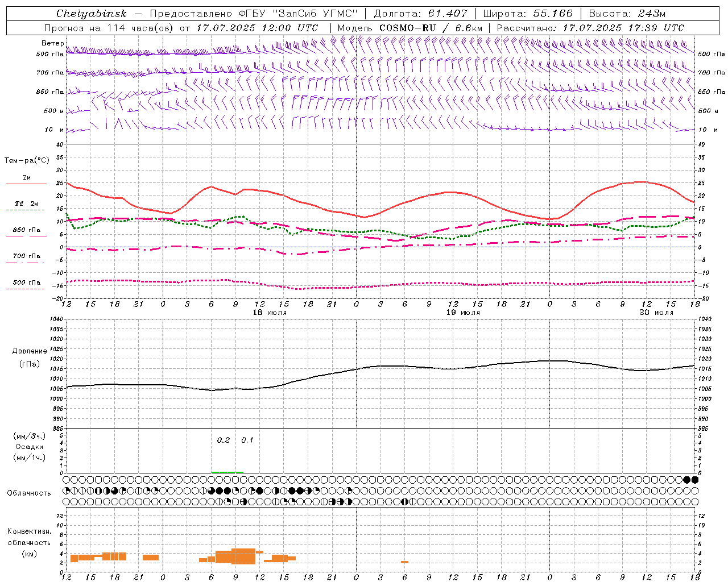The image size is (728, 582).
Task: Click the '0.2' precipitation amount value
Action: 224,440
